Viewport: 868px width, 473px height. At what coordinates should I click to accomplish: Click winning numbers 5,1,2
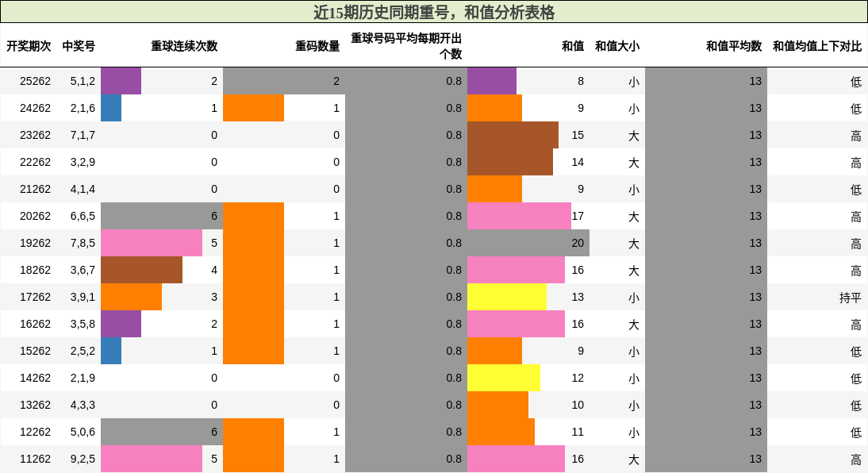click(x=83, y=82)
